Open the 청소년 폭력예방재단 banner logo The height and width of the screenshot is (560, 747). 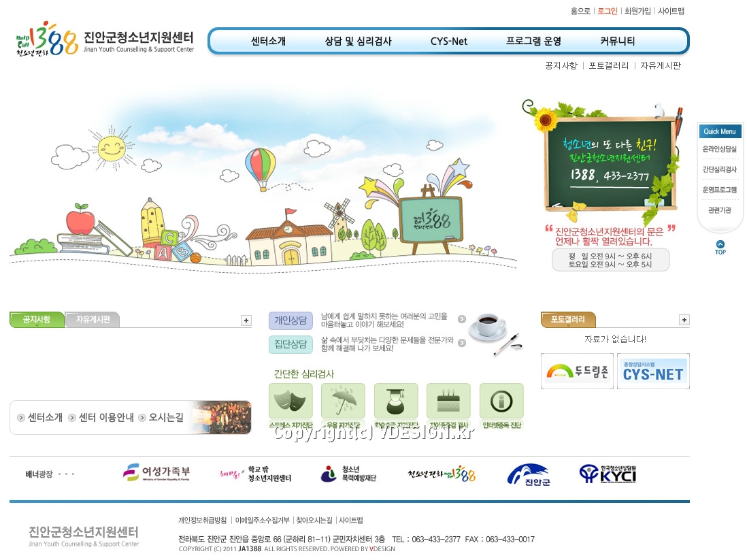coord(348,474)
